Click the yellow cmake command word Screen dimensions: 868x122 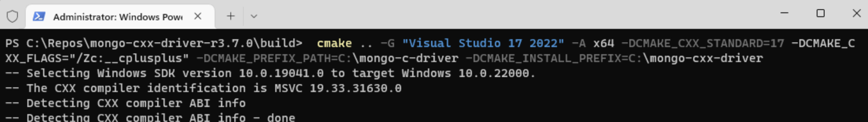pyautogui.click(x=334, y=43)
